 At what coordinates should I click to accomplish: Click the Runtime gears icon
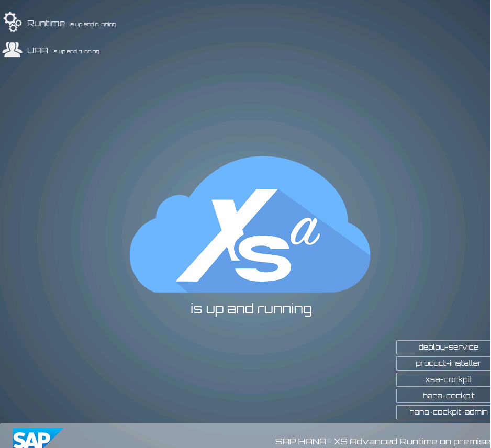(12, 22)
